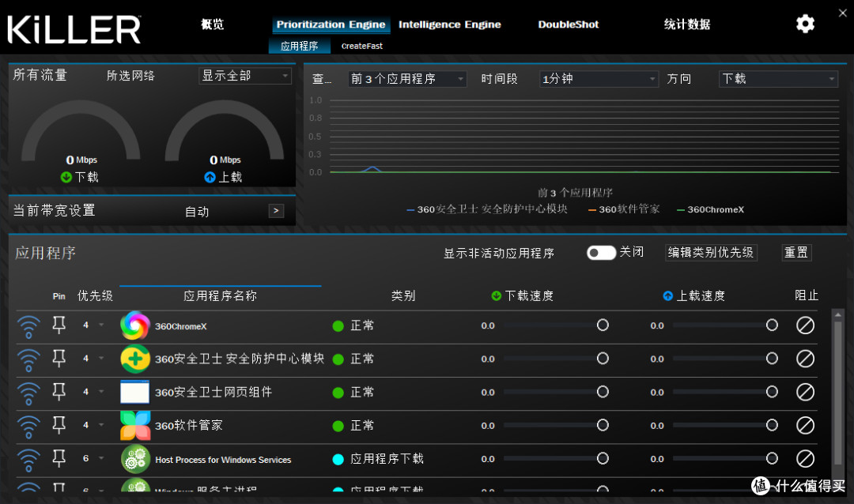Block 360软件管家 traffic
The width and height of the screenshot is (854, 504).
tap(805, 425)
